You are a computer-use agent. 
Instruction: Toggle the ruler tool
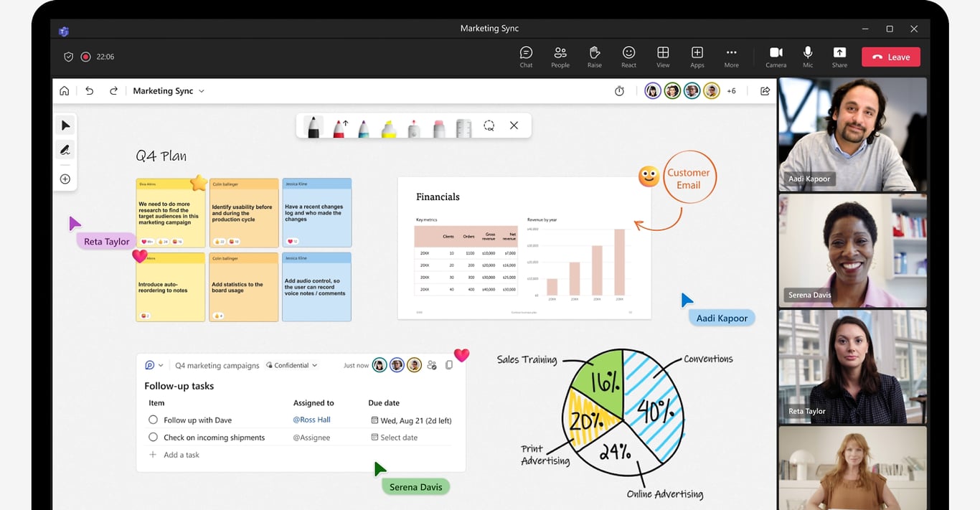[x=464, y=128]
